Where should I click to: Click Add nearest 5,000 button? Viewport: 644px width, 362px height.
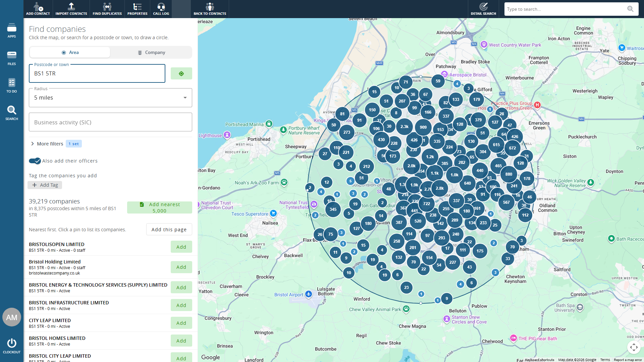160,207
